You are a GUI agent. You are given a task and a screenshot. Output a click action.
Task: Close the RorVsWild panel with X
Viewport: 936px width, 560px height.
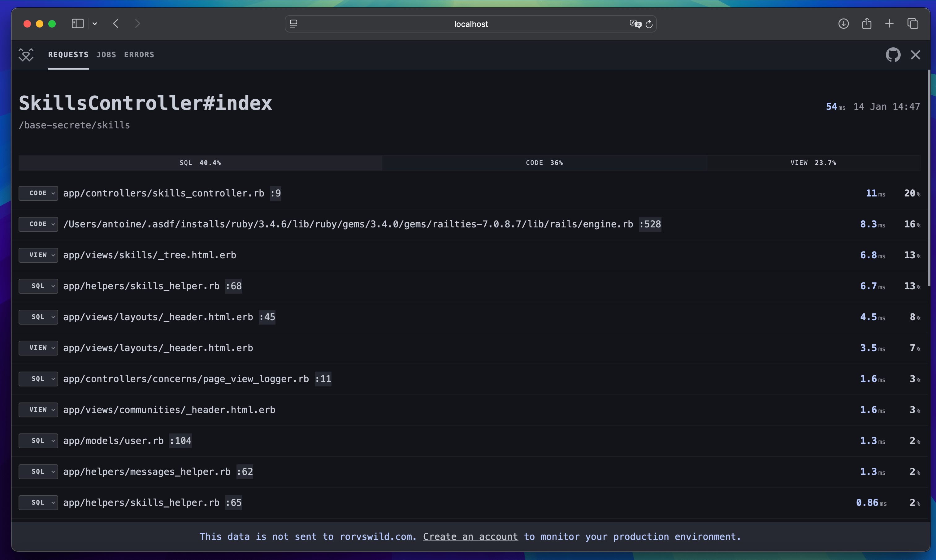(916, 55)
